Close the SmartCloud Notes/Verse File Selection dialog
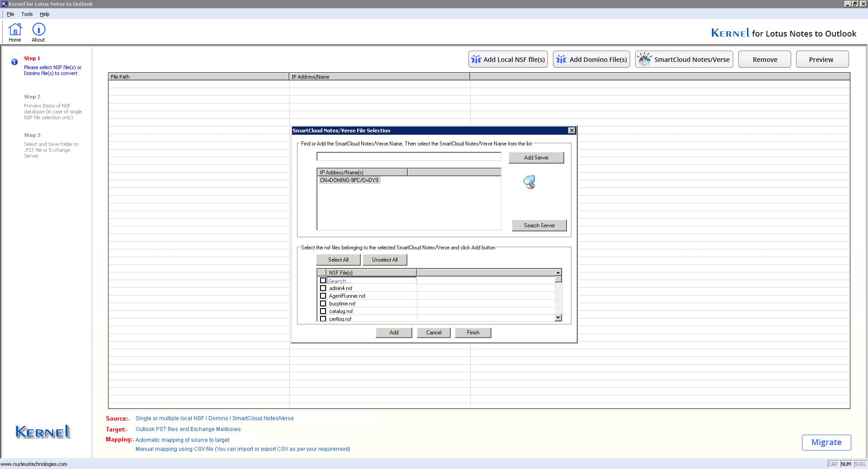The image size is (868, 469). point(571,131)
